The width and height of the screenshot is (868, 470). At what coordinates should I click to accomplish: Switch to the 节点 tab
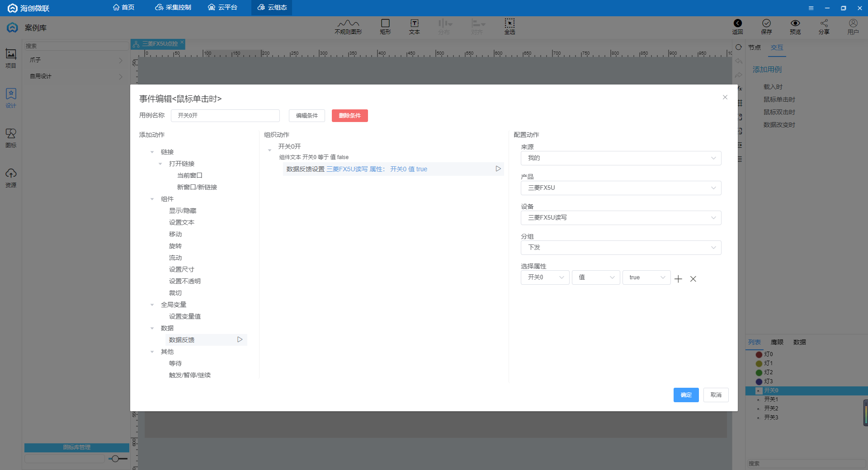coord(755,47)
